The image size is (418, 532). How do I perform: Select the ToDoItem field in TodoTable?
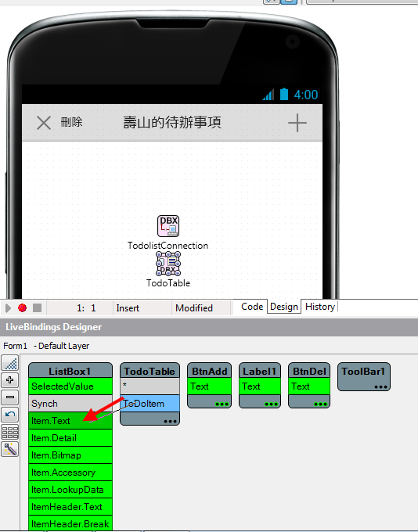pos(150,404)
